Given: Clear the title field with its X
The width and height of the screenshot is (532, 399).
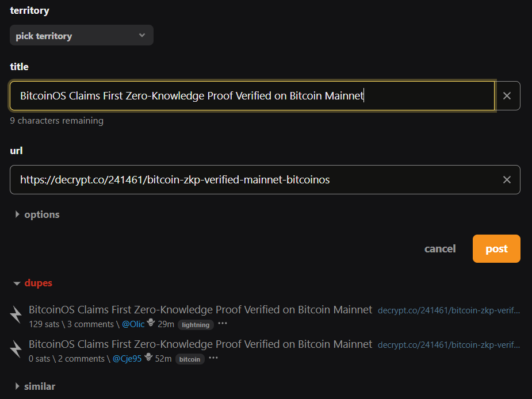Looking at the screenshot, I should [507, 96].
